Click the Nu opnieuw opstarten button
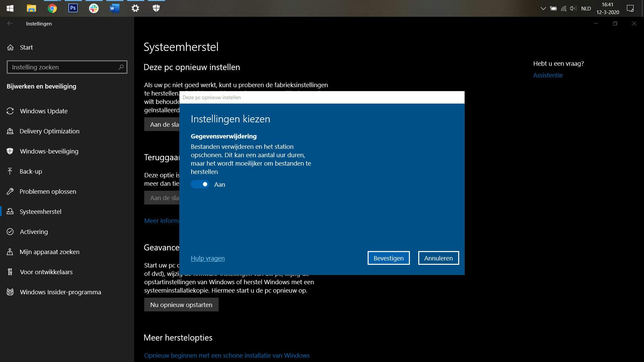The image size is (644, 362). click(x=181, y=305)
